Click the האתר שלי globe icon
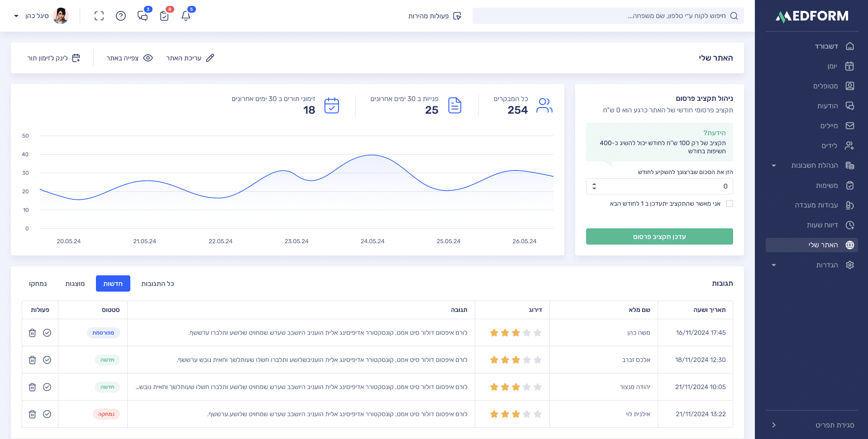The width and height of the screenshot is (868, 439). click(x=850, y=245)
